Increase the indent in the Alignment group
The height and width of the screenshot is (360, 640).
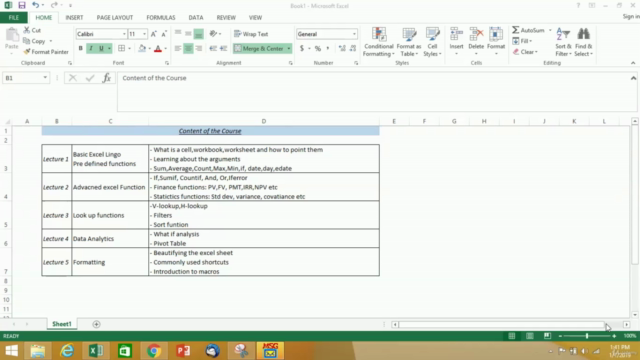point(223,48)
